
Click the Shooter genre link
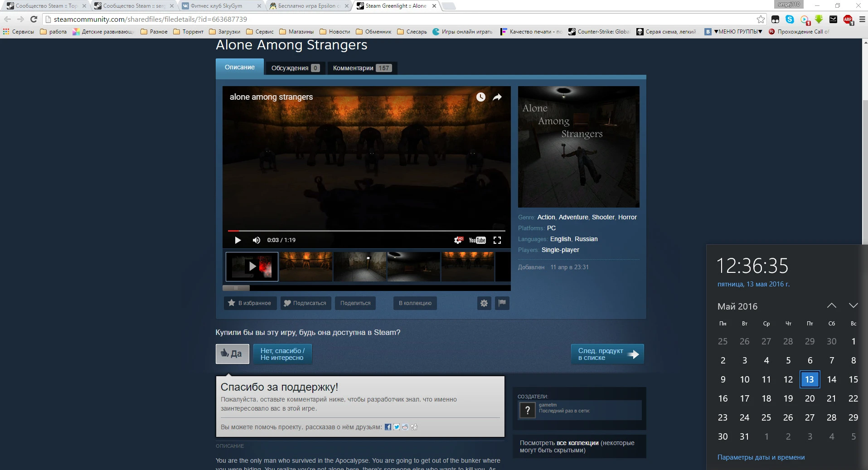coord(603,217)
